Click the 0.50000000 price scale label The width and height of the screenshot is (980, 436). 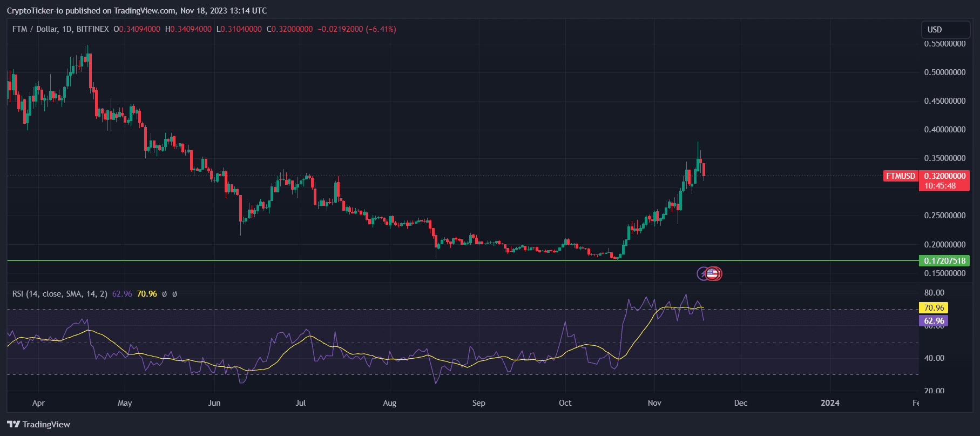pos(944,72)
